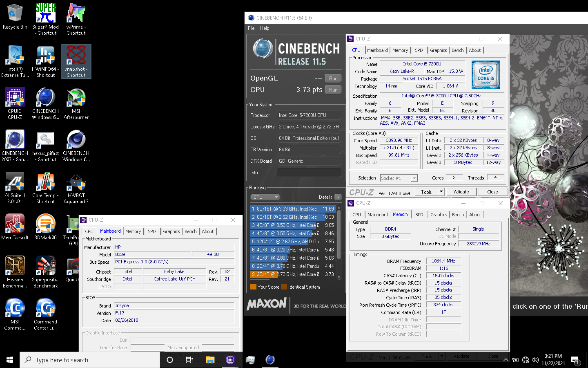Click inside Cinebench Info field

[309, 173]
